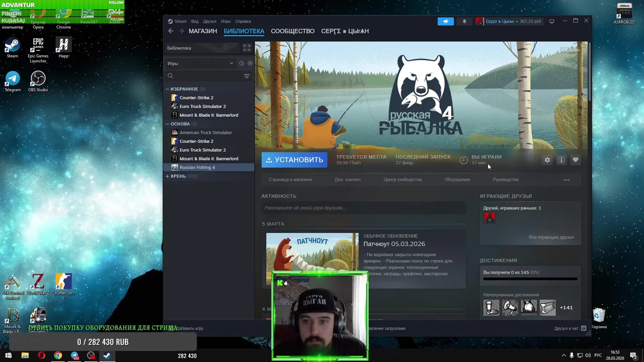Open the game settings gear icon
Screen dimensions: 644x362
click(x=547, y=160)
